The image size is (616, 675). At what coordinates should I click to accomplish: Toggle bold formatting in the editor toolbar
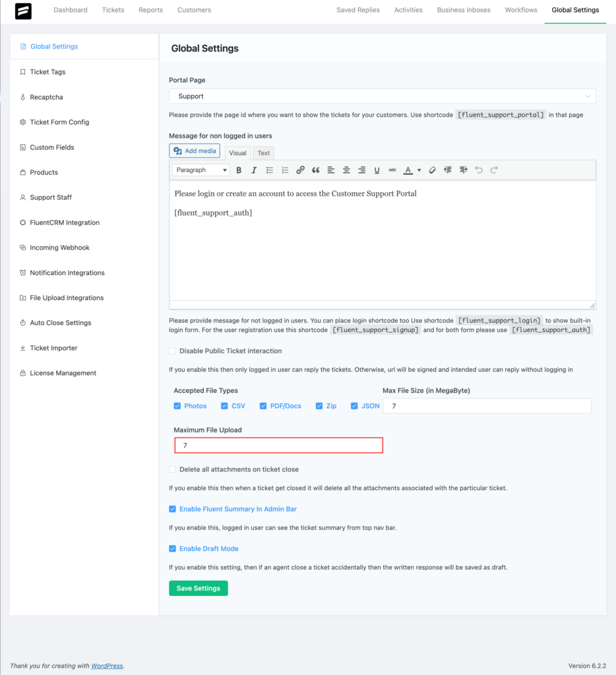239,169
